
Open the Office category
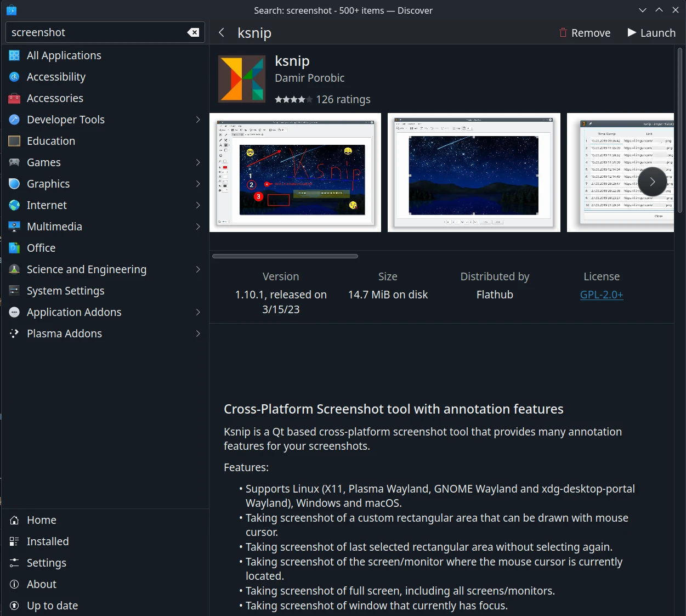[105, 248]
